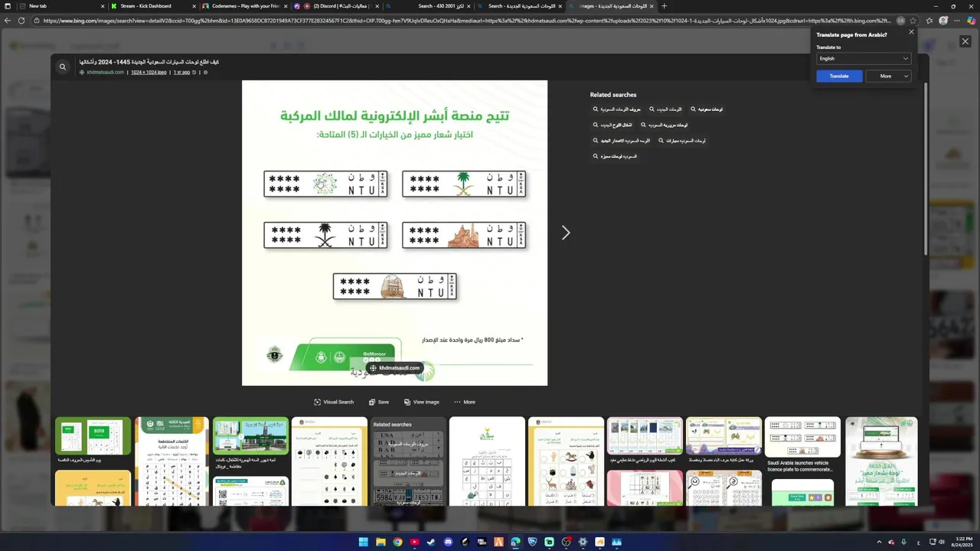Click the khdmatsaudi.com overlay badge on the image
This screenshot has height=551, width=980.
pos(394,368)
